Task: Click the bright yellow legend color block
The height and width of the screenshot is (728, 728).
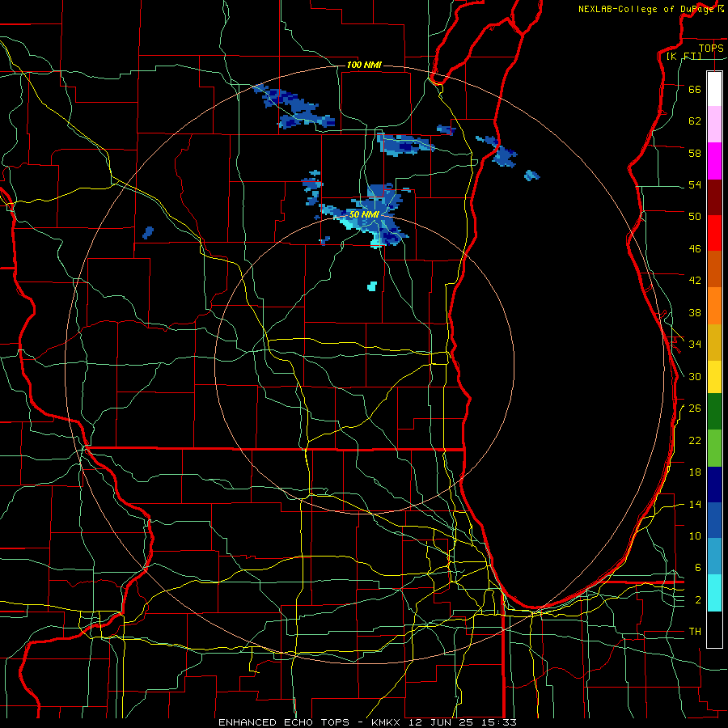Action: [x=714, y=376]
